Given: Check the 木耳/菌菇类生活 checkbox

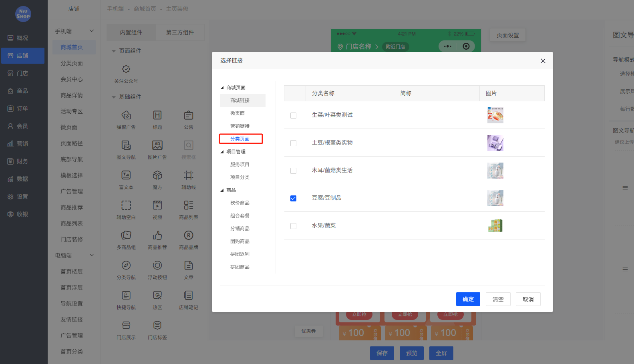Looking at the screenshot, I should 293,171.
